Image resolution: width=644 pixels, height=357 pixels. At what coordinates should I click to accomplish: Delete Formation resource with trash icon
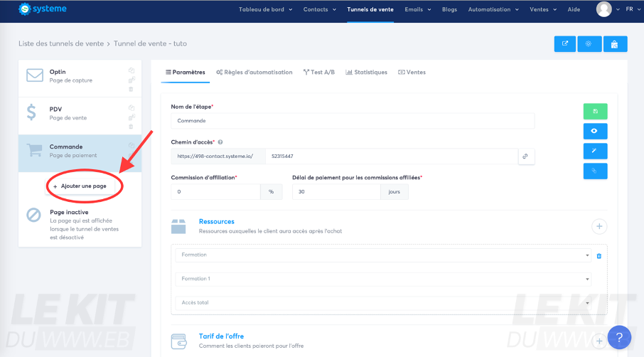pos(599,256)
